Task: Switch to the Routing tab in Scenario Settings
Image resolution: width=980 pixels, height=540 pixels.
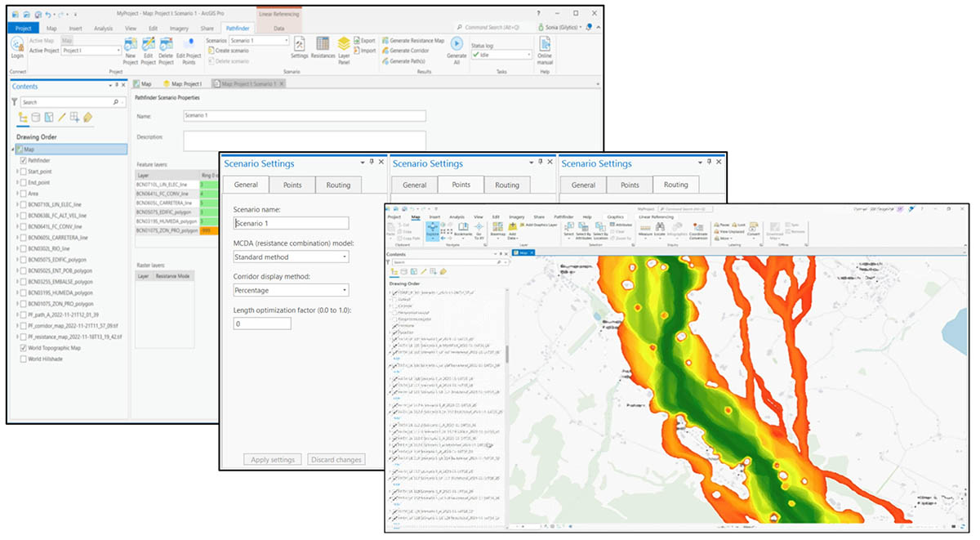Action: pos(339,185)
